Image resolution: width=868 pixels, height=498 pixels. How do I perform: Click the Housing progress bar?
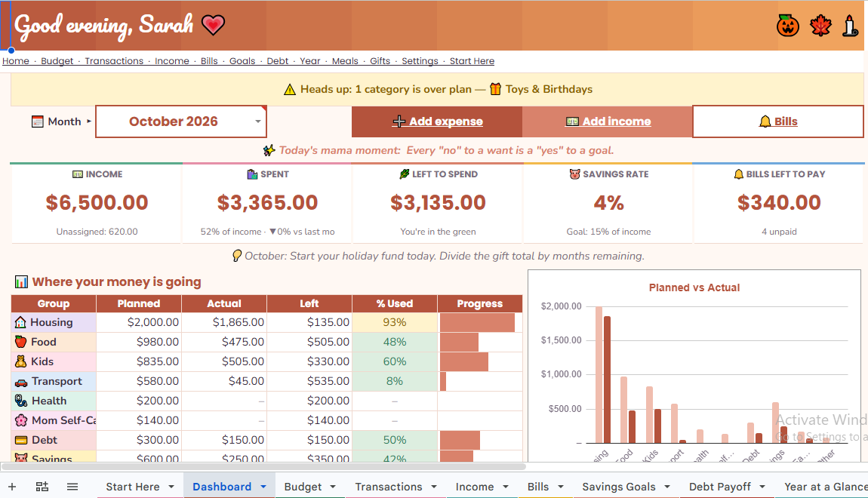(477, 323)
